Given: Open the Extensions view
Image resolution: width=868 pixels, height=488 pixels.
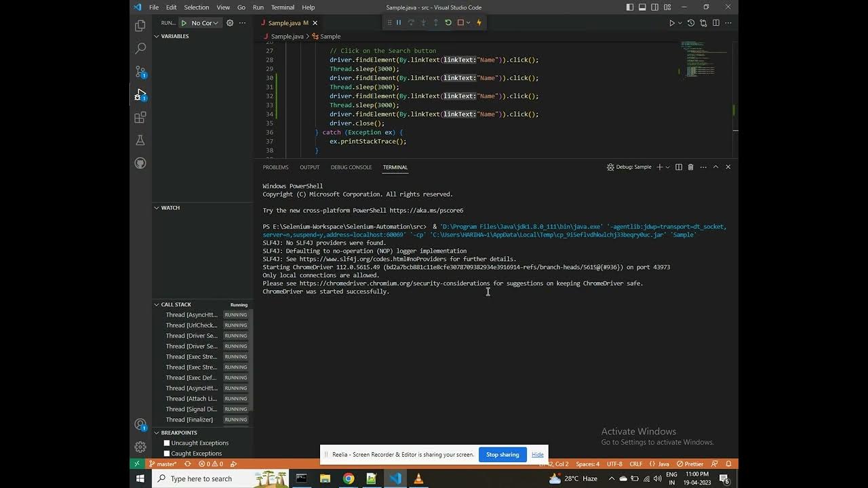Looking at the screenshot, I should [140, 117].
